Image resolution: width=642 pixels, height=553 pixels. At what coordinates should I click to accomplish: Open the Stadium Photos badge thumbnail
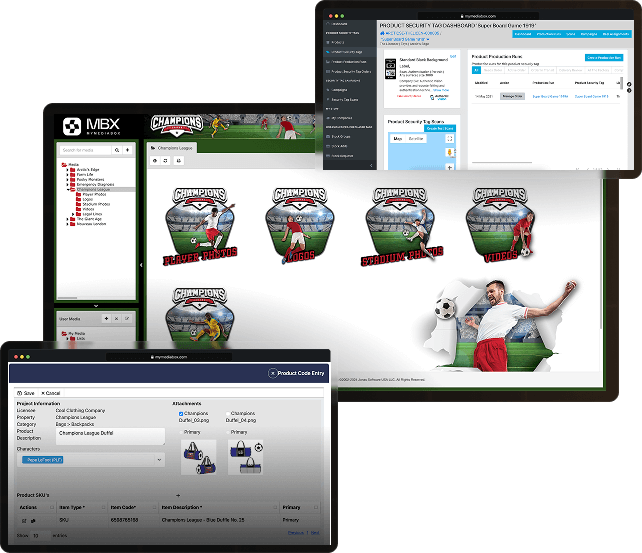click(402, 226)
